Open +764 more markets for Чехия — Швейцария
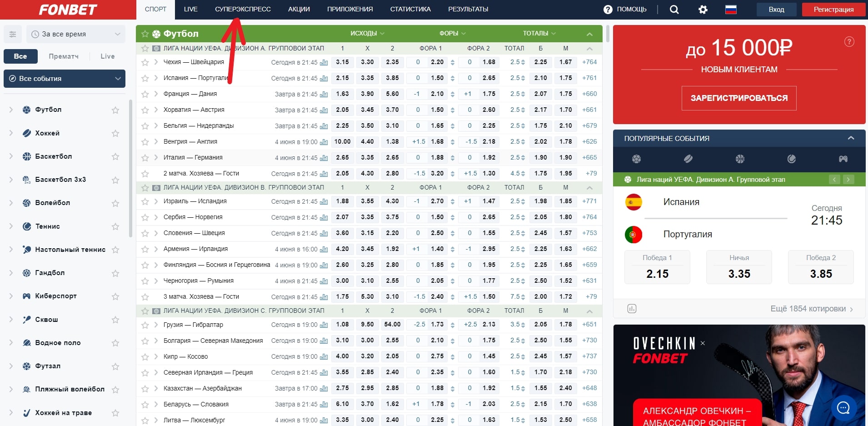Image resolution: width=868 pixels, height=426 pixels. click(589, 62)
